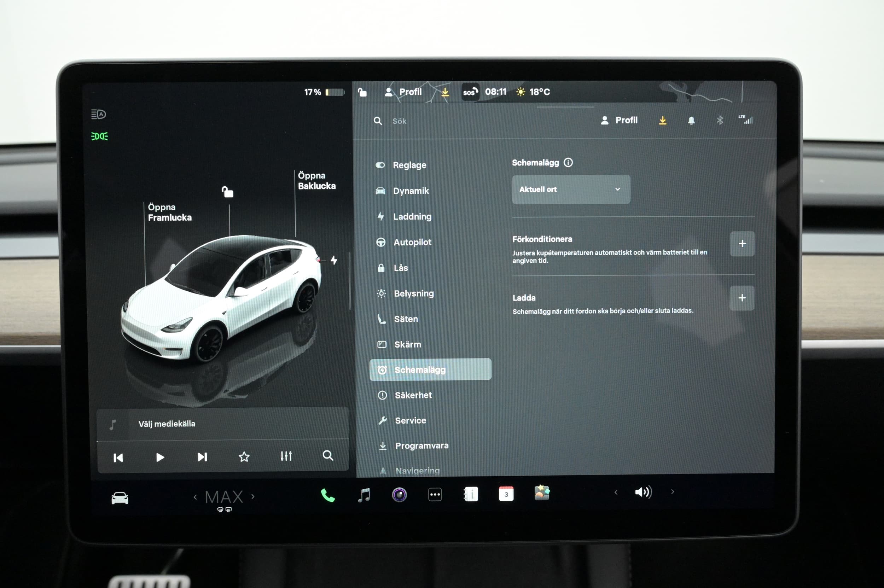Open the audio equalizer settings icon
Screen dimensions: 884x588
tap(286, 456)
